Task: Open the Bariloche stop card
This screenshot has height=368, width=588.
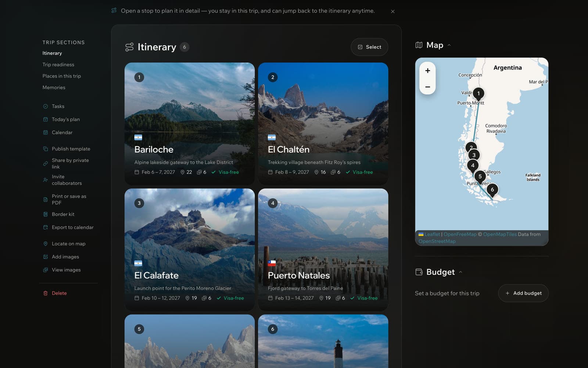Action: (x=190, y=124)
